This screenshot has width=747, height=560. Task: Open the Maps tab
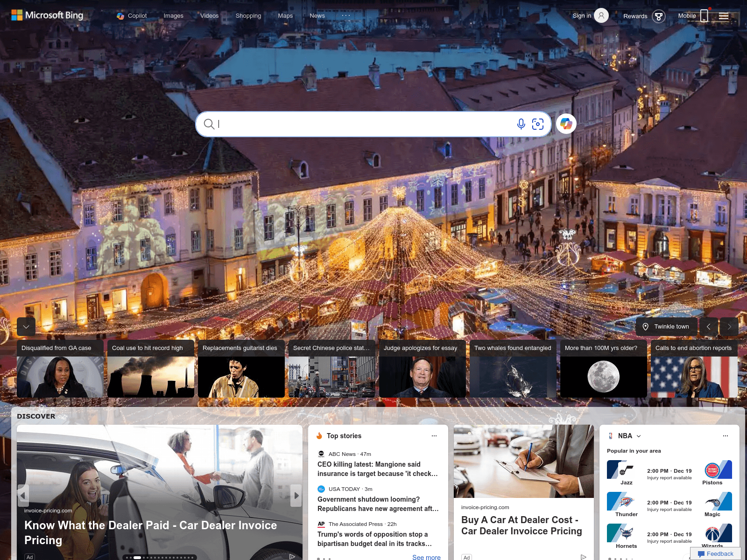click(x=285, y=16)
